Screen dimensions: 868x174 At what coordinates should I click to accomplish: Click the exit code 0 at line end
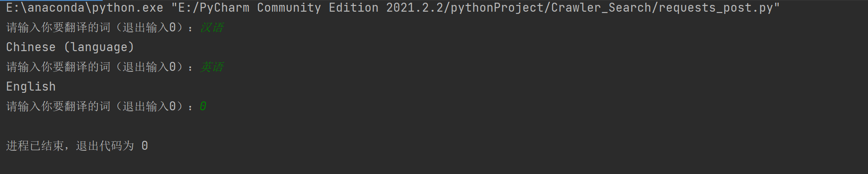(x=144, y=146)
